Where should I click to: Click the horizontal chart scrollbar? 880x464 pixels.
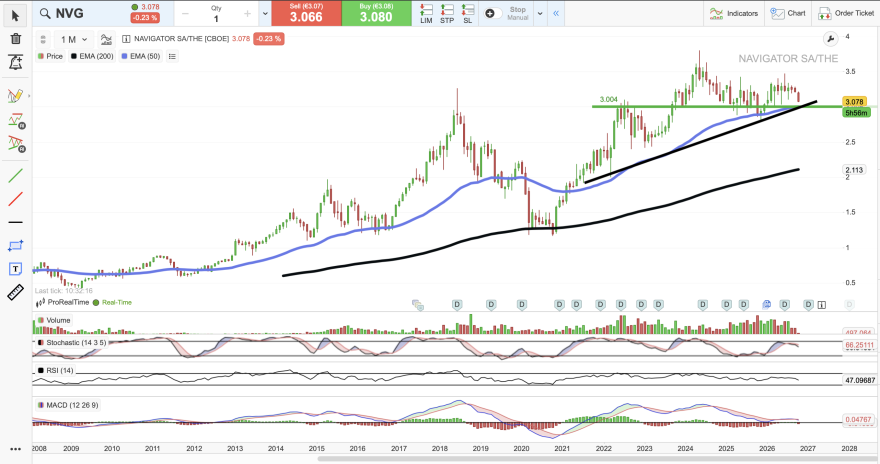point(598,459)
